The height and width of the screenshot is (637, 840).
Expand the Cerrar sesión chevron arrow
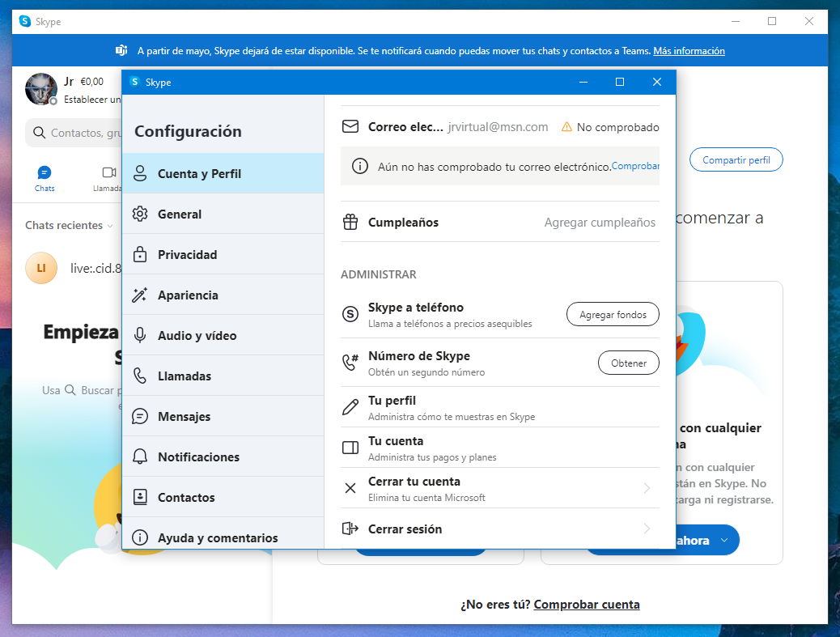[647, 529]
